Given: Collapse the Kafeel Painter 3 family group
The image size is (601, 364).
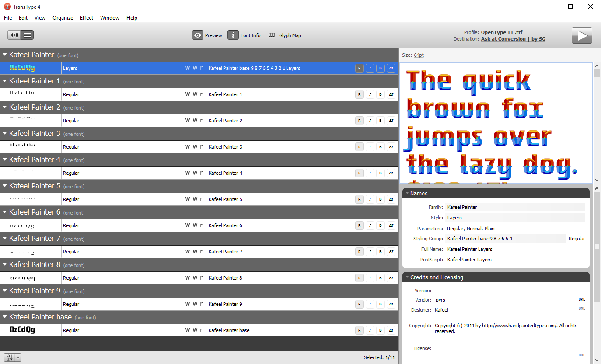Looking at the screenshot, I should (x=5, y=134).
